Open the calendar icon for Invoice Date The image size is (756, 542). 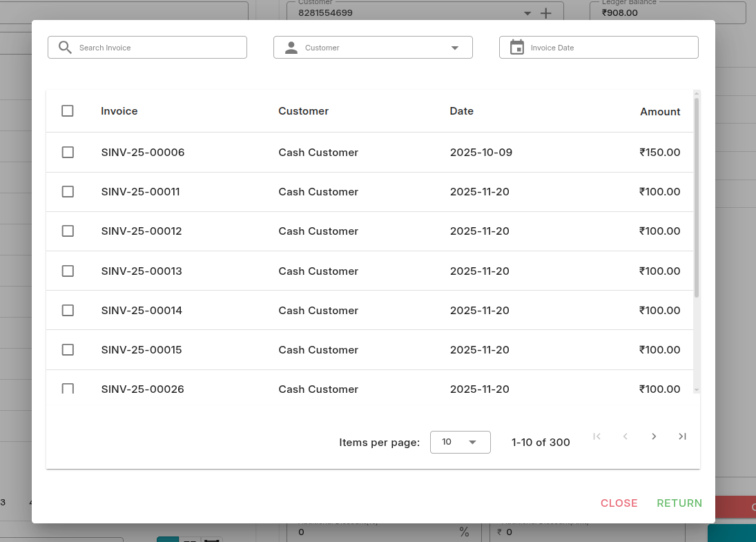click(x=517, y=47)
